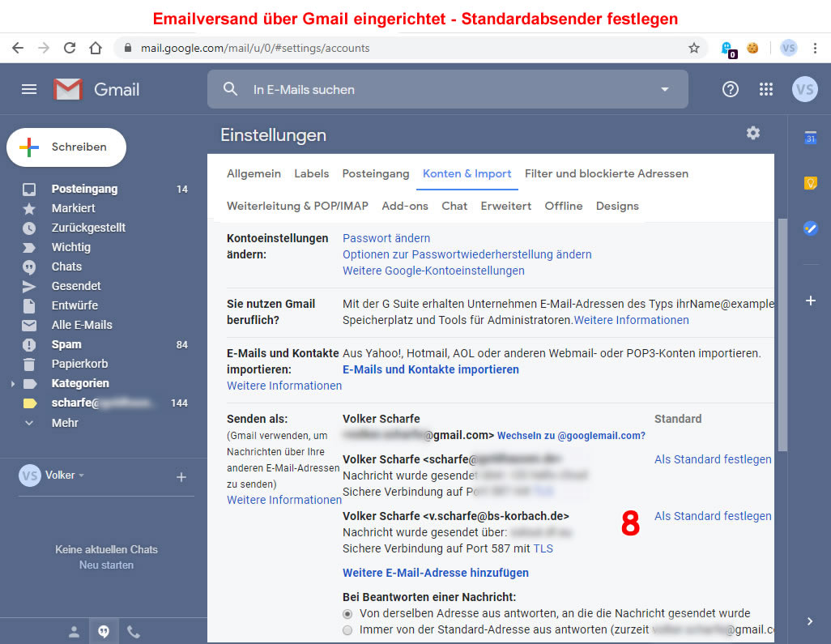831x644 pixels.
Task: Click the TLS link for bs-korbach.de
Action: click(x=543, y=548)
